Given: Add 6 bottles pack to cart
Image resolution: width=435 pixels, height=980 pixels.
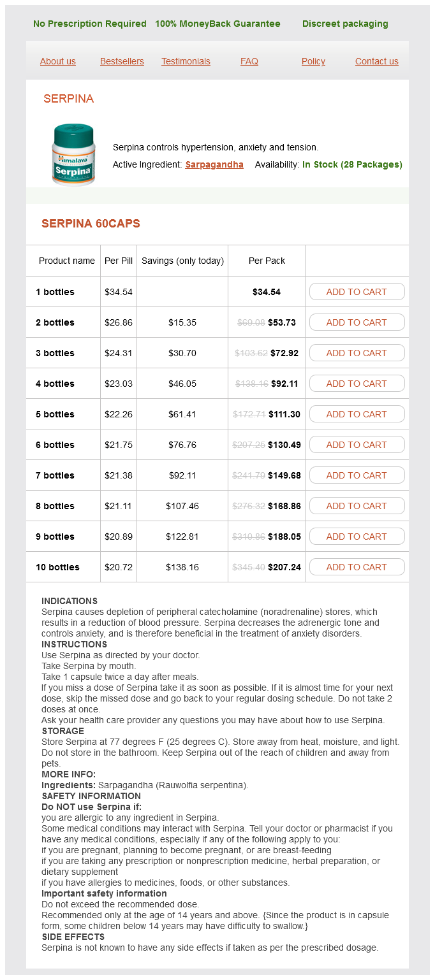Looking at the screenshot, I should click(357, 445).
